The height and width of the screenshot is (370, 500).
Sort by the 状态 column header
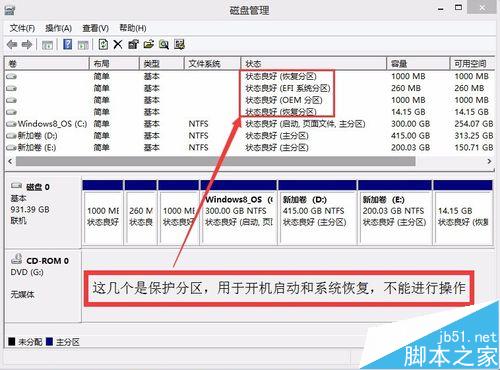(x=314, y=63)
